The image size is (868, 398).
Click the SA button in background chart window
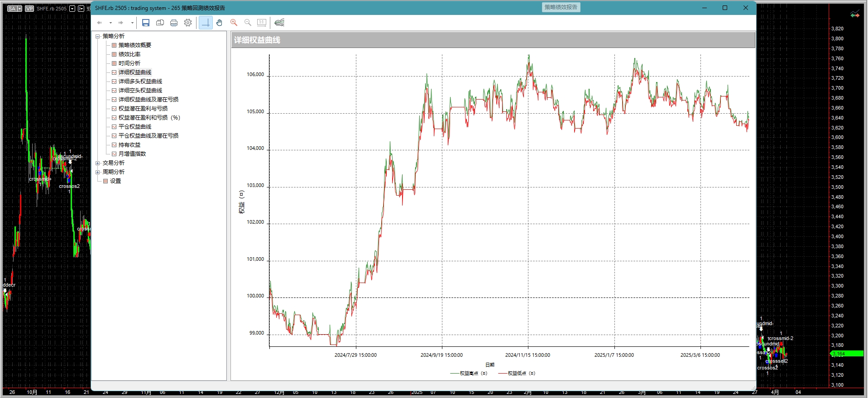(x=12, y=9)
